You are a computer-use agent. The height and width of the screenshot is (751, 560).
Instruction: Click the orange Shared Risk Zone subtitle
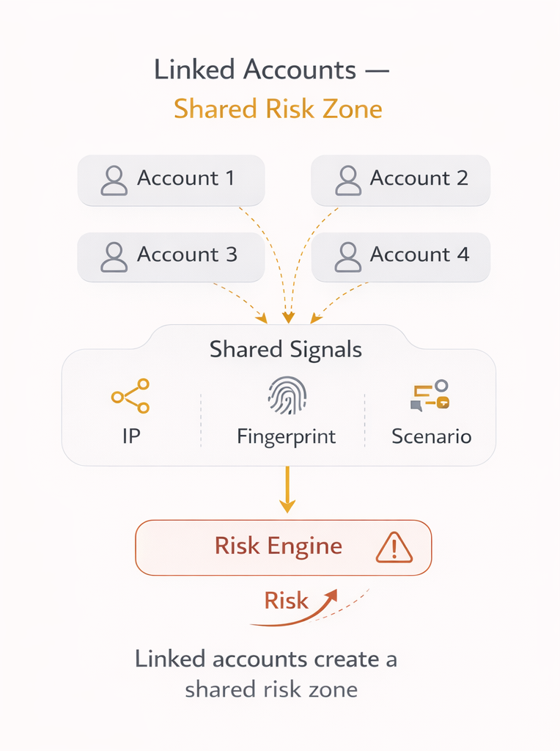[x=278, y=109]
